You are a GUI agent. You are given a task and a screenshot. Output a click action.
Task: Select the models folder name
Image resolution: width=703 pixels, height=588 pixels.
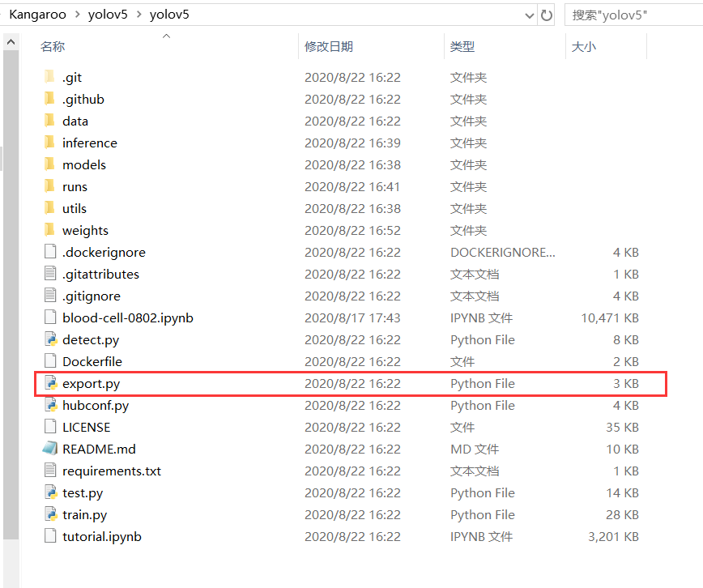point(84,165)
